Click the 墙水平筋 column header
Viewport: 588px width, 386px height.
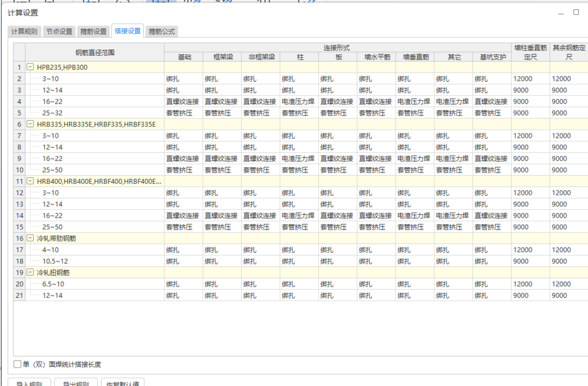(x=377, y=57)
